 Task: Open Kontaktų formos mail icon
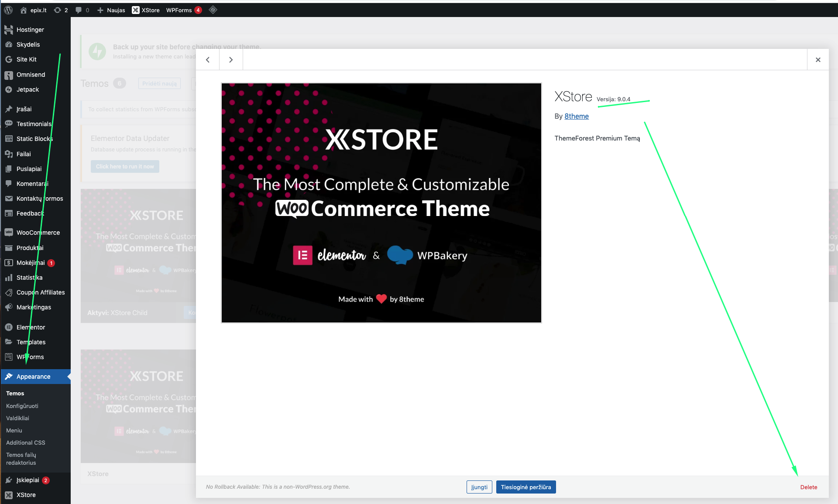pyautogui.click(x=9, y=199)
